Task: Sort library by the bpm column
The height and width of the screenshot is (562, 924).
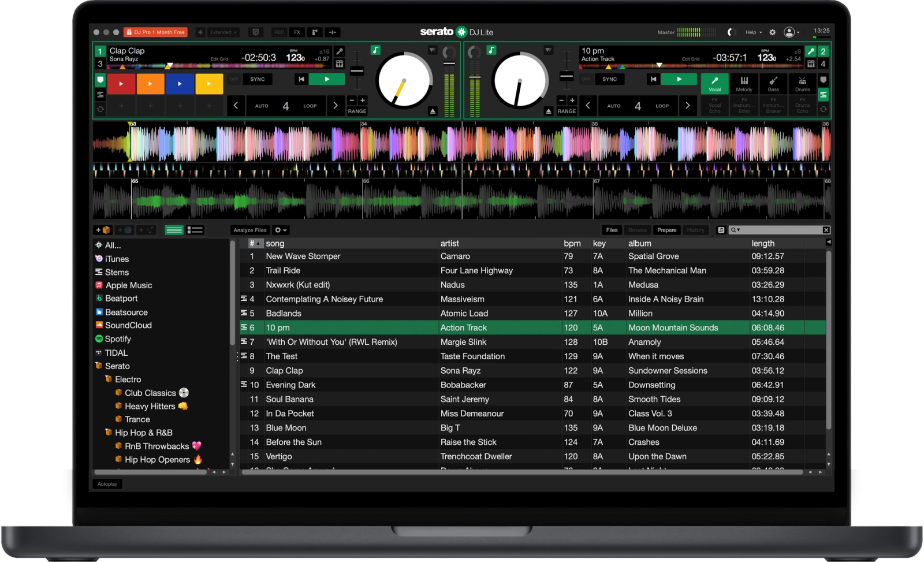Action: (x=572, y=243)
